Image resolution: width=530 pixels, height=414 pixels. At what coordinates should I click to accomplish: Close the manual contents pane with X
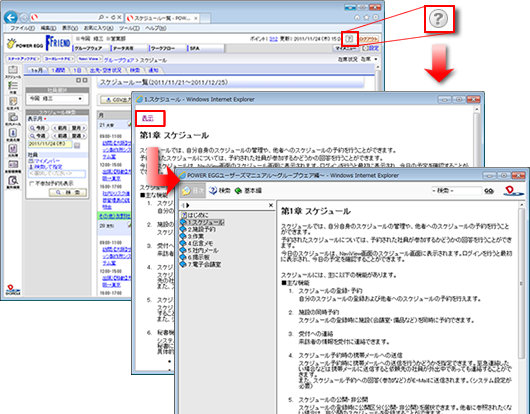271,205
